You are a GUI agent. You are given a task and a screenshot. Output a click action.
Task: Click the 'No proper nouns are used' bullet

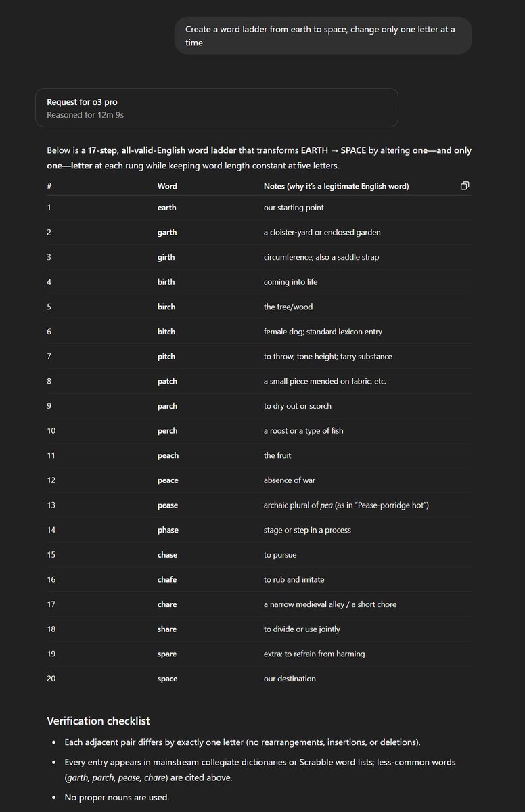click(117, 797)
